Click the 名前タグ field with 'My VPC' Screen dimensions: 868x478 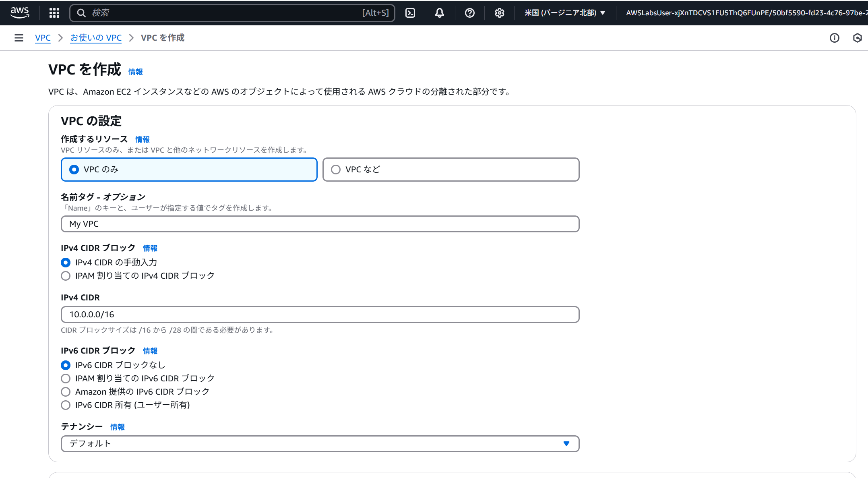click(x=320, y=224)
